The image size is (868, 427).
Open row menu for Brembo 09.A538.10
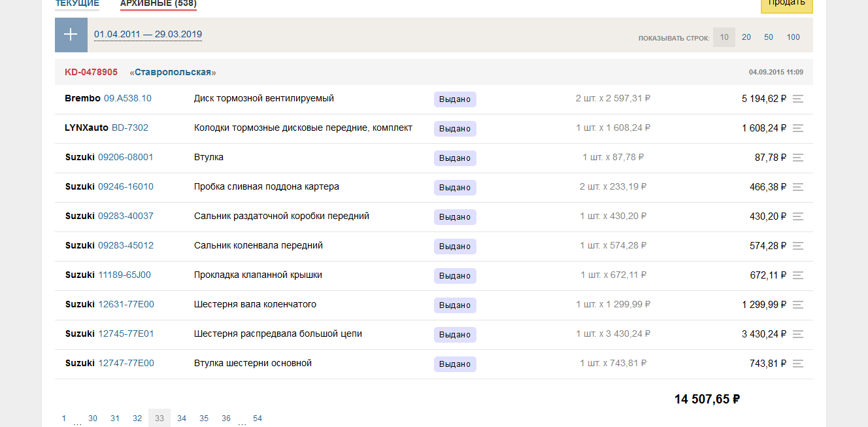pyautogui.click(x=797, y=99)
